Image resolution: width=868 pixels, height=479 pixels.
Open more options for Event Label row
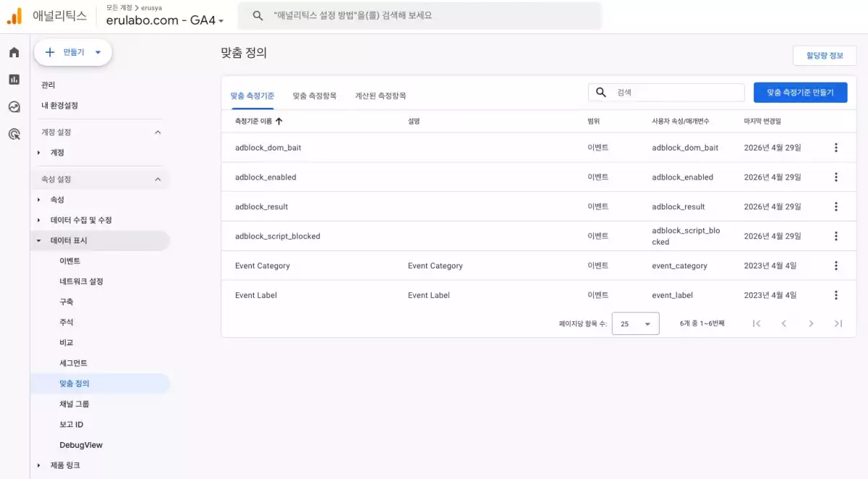click(x=836, y=295)
